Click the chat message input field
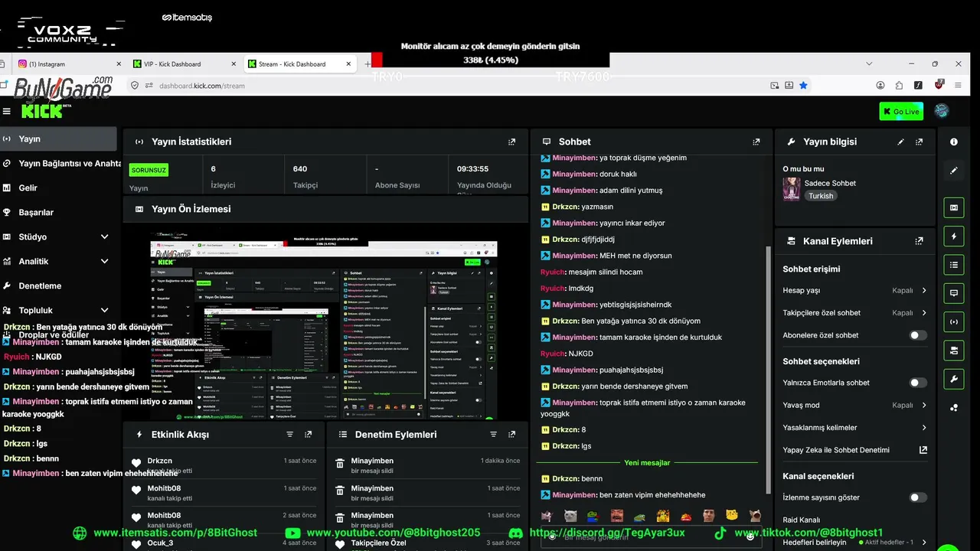The height and width of the screenshot is (551, 980). (649, 536)
